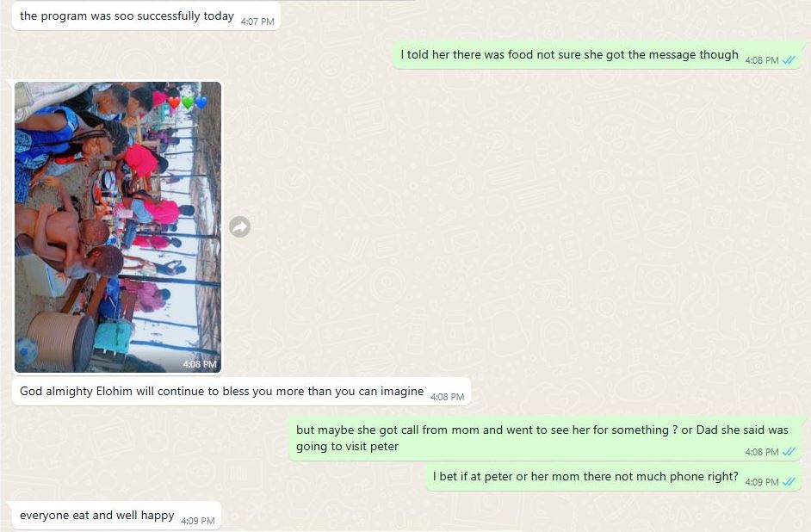This screenshot has width=811, height=532.
Task: Click the text 'going to visit peter'
Action: coord(347,446)
